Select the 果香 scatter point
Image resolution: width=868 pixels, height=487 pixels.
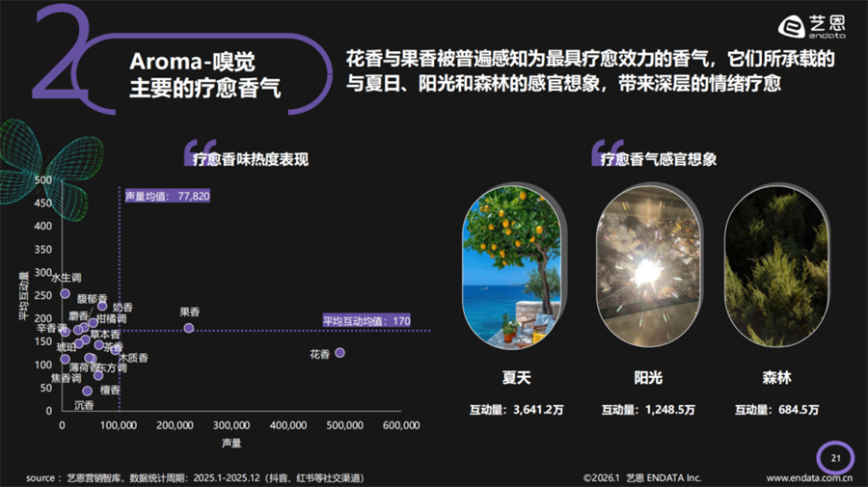189,328
